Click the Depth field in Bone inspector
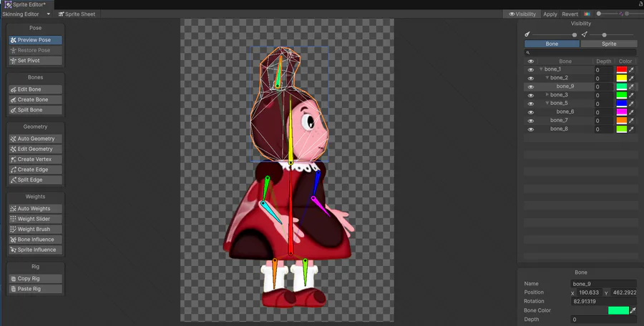 [x=604, y=320]
